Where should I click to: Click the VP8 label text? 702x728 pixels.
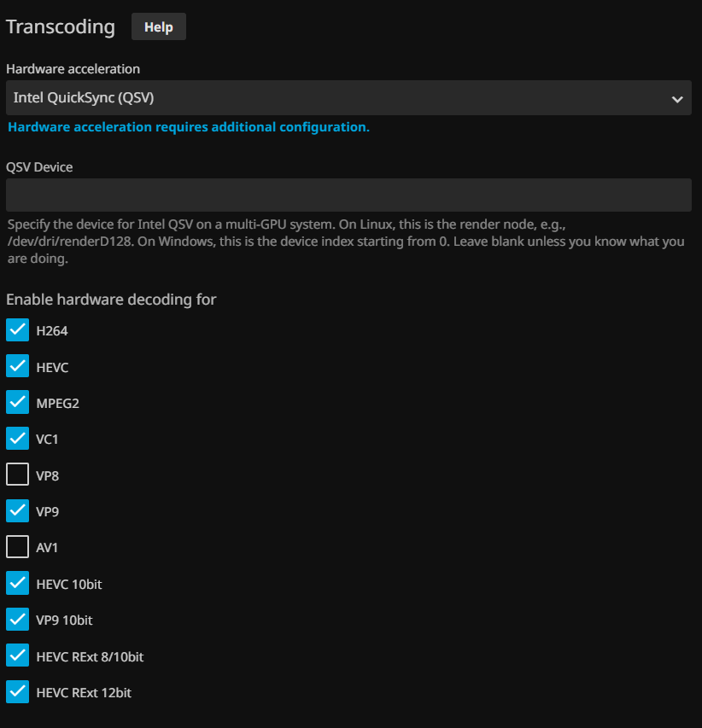click(x=47, y=476)
